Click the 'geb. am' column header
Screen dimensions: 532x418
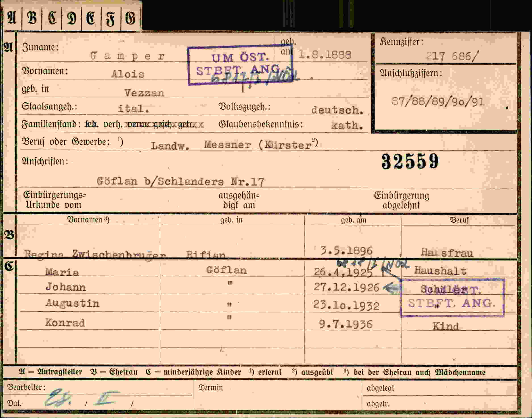(354, 220)
